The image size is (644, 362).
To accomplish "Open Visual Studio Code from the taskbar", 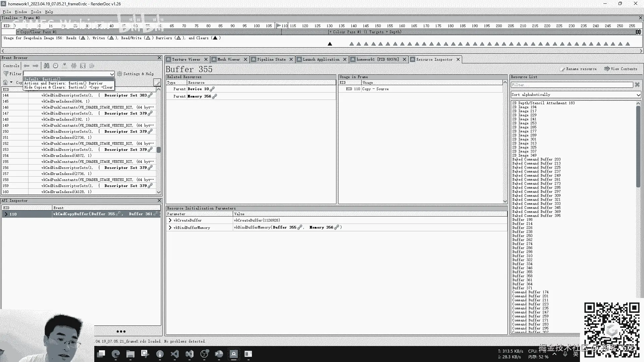I will 175,354.
